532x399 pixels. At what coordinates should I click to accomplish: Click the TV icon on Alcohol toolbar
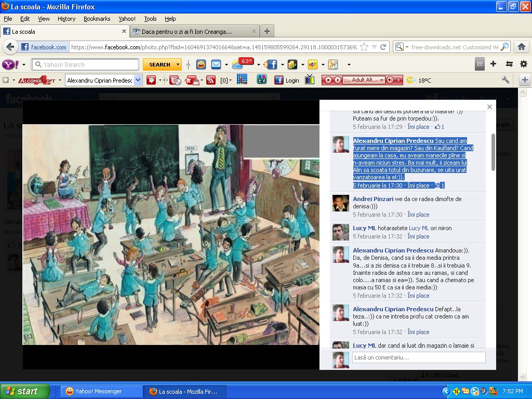(x=310, y=79)
